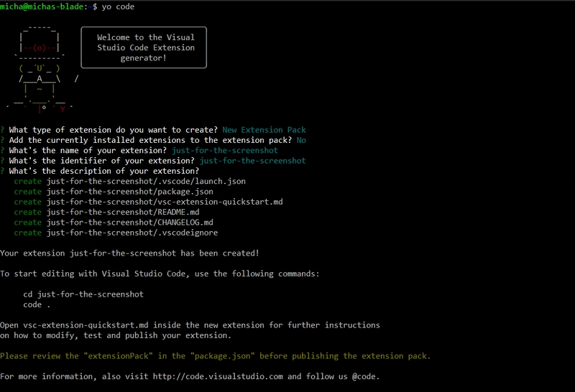This screenshot has width=575, height=392.
Task: Click the 'New Extension Pack' answer
Action: 264,130
